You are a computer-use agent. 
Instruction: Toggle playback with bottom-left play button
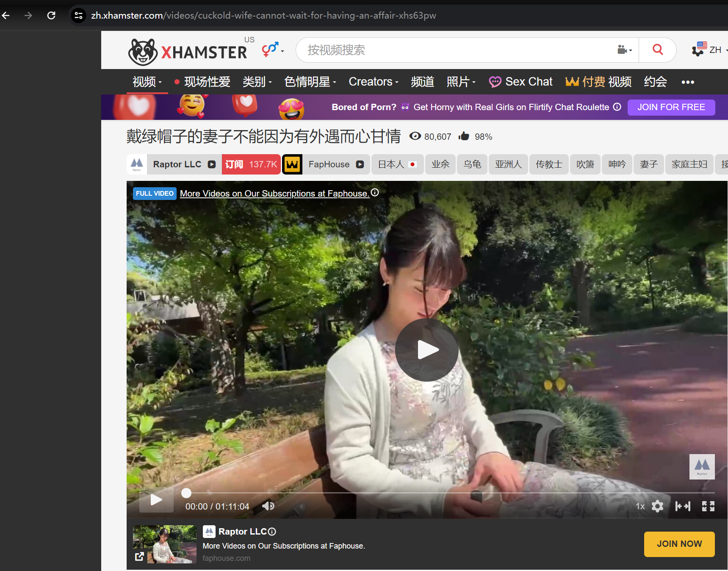156,500
